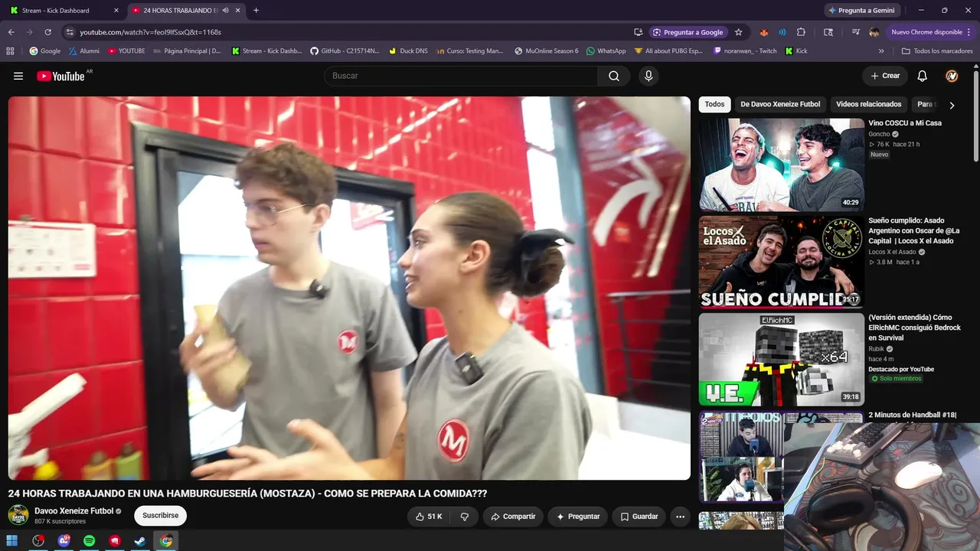Open the noranwan_ - Twitch bookmark
This screenshot has height=551, width=980.
click(745, 51)
